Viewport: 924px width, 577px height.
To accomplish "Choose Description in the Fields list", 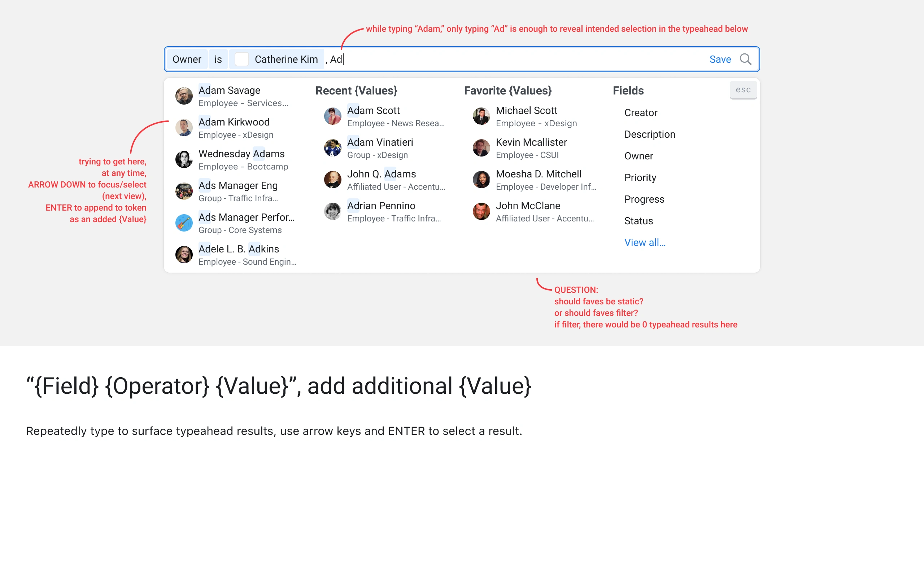I will click(x=649, y=134).
